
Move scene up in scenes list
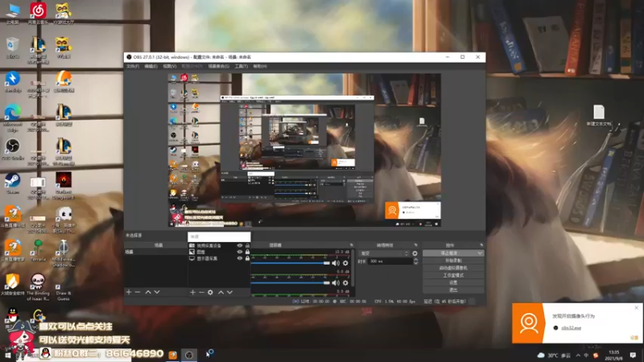(x=148, y=292)
